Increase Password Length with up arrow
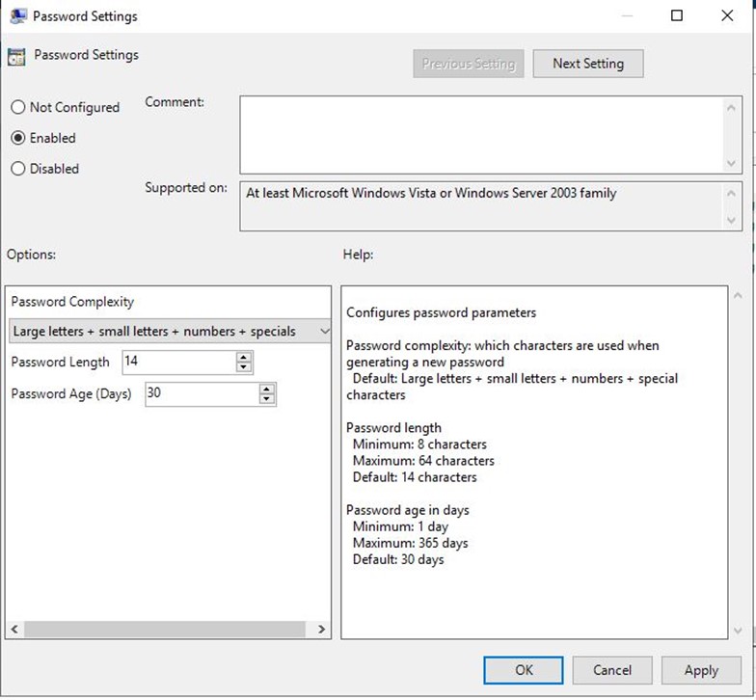This screenshot has height=700, width=756. click(x=244, y=357)
